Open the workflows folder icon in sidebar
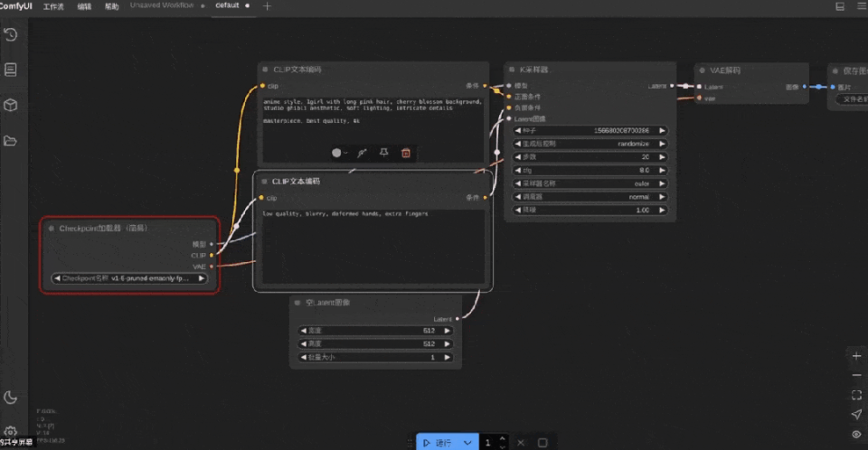The width and height of the screenshot is (868, 450). point(11,141)
